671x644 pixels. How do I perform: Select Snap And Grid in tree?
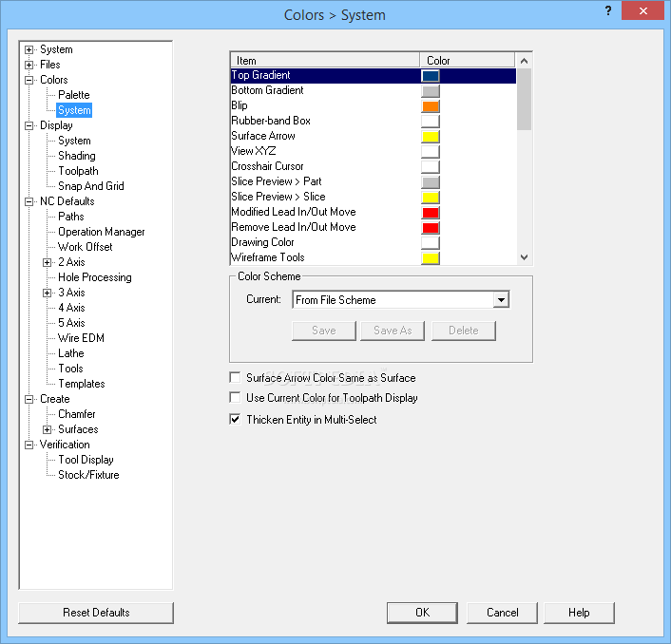coord(90,186)
